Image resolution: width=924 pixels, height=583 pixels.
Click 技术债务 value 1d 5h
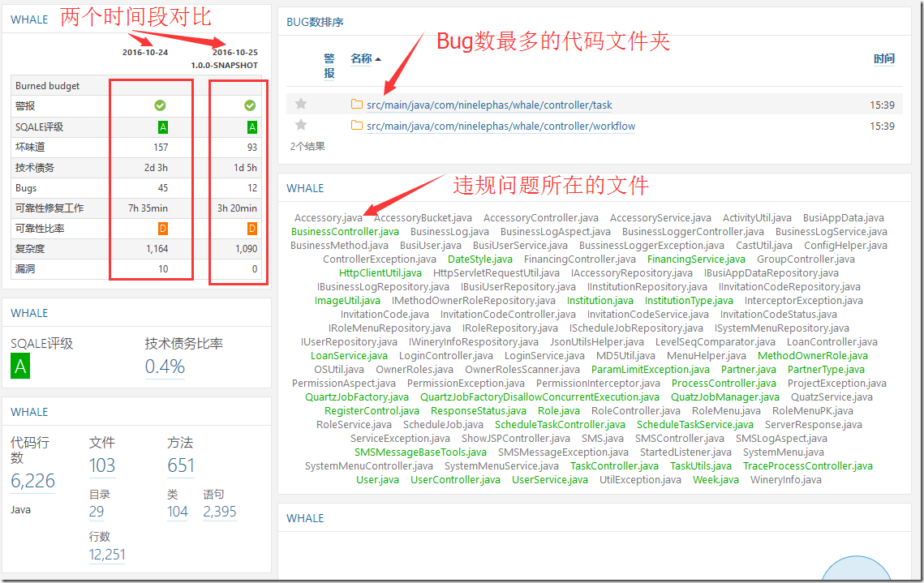coord(245,167)
